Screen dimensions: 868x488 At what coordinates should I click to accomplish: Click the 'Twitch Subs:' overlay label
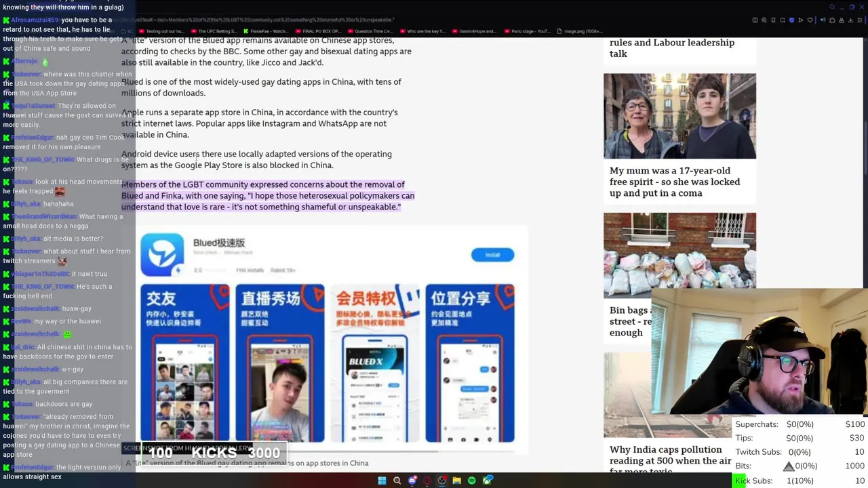(x=759, y=452)
